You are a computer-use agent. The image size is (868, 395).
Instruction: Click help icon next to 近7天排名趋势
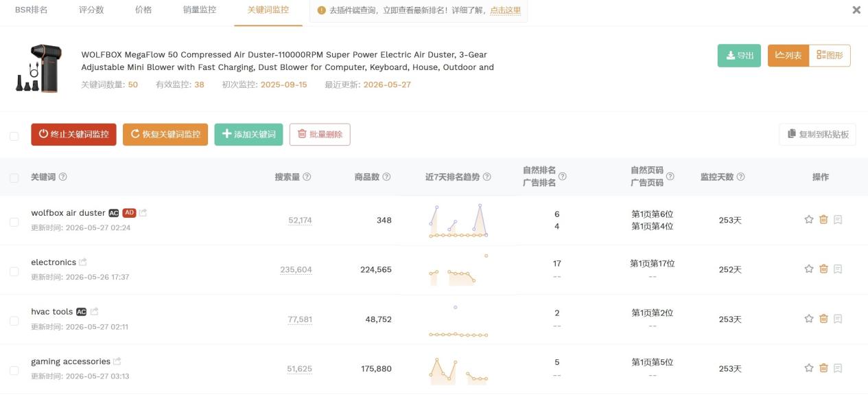click(486, 177)
